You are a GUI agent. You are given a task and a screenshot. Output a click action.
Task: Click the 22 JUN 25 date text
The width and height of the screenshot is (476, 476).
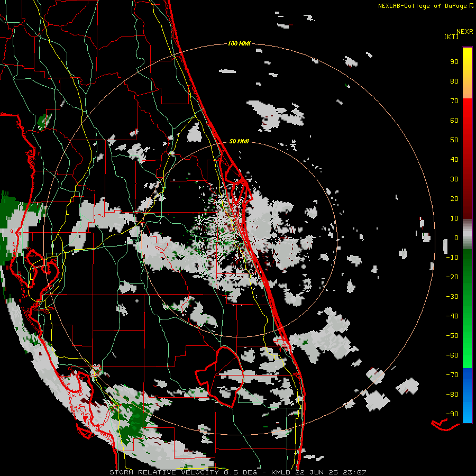click(x=317, y=472)
